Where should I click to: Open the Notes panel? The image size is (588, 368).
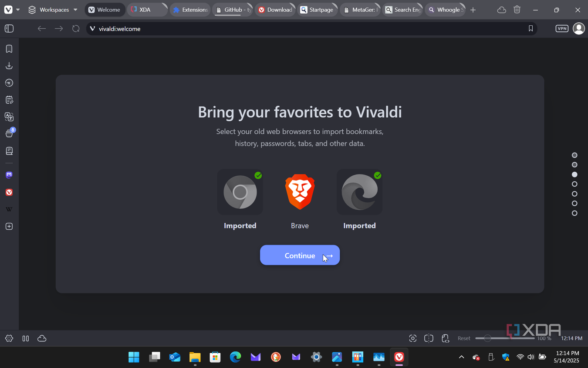pos(9,100)
